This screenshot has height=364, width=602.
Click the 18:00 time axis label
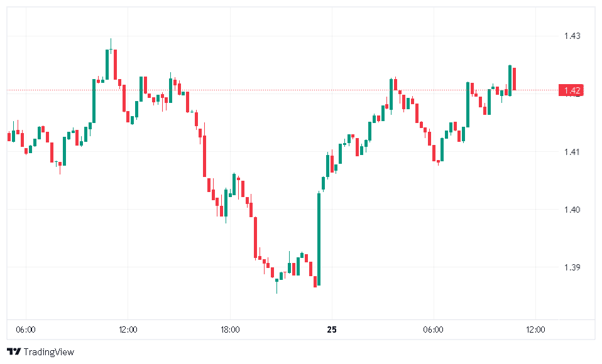tap(229, 329)
